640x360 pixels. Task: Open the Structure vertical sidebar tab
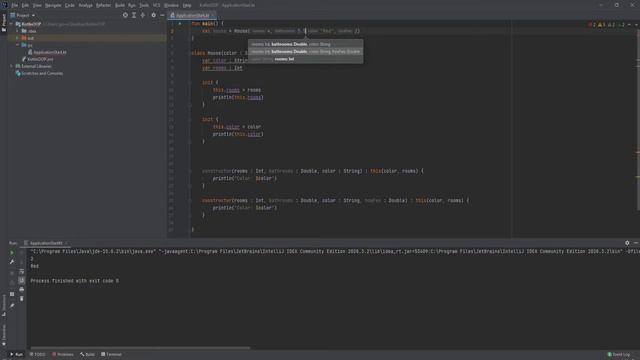[x=4, y=305]
